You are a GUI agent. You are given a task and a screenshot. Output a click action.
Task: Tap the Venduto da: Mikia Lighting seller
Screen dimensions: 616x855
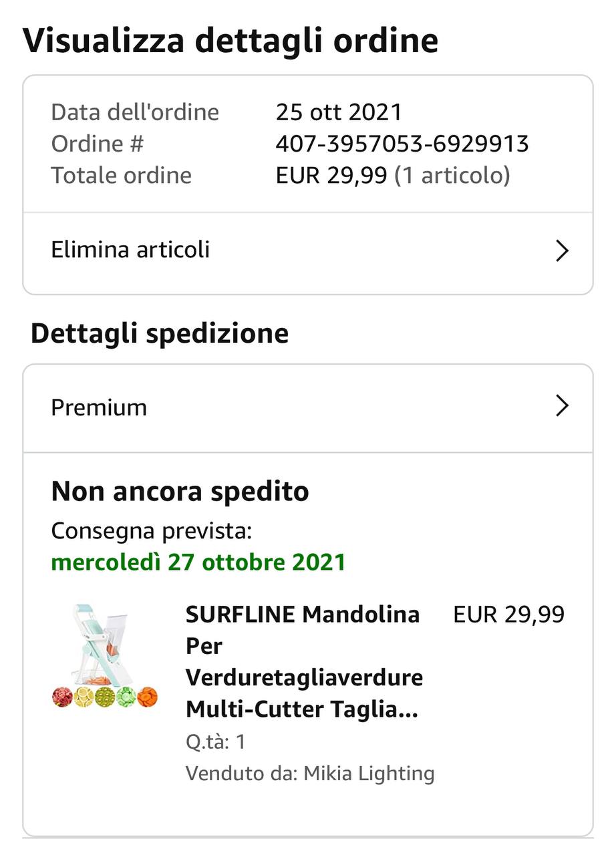click(310, 774)
